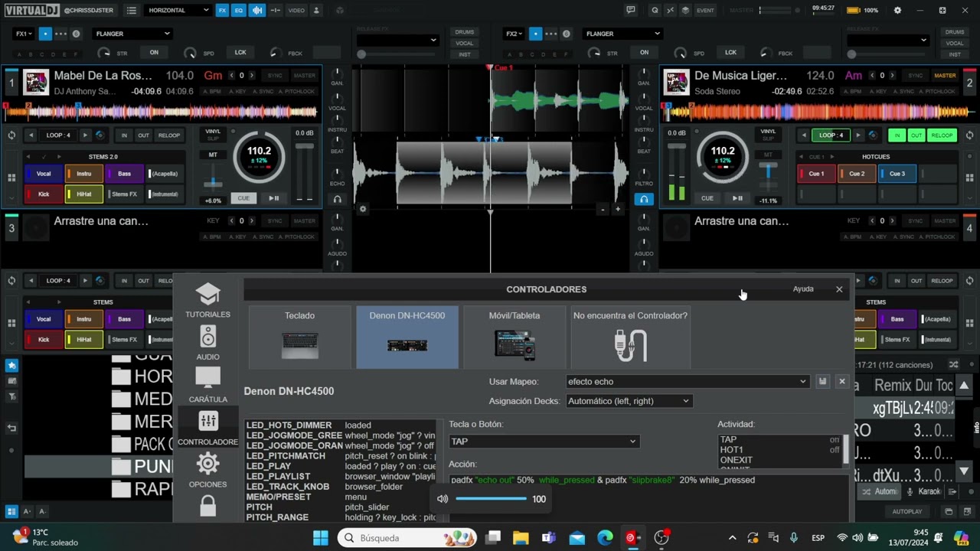Select LED_PLAY row in mapping list
Screen dimensions: 980x551
click(341, 466)
